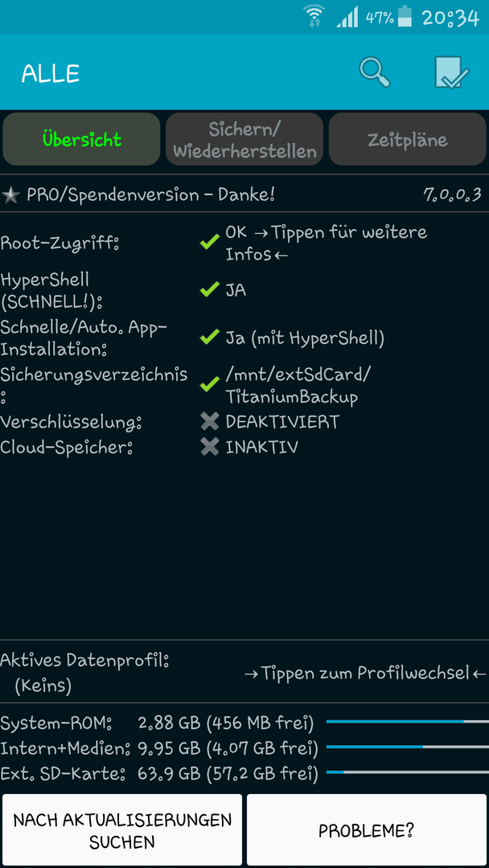Viewport: 489px width, 868px height.
Task: Tap the Wi-Fi status icon
Action: (x=315, y=17)
